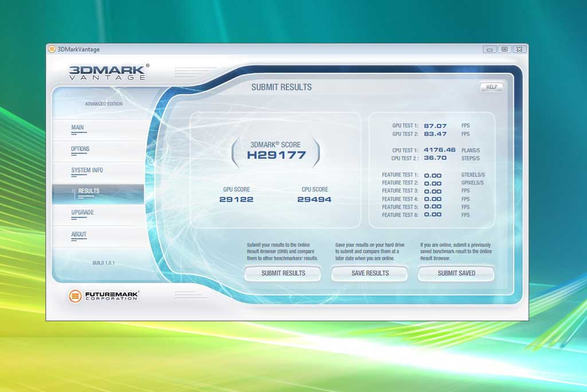Screen dimensions: 587x392
Task: Click the 3DMarkVantage title bar app icon
Action: pos(52,49)
